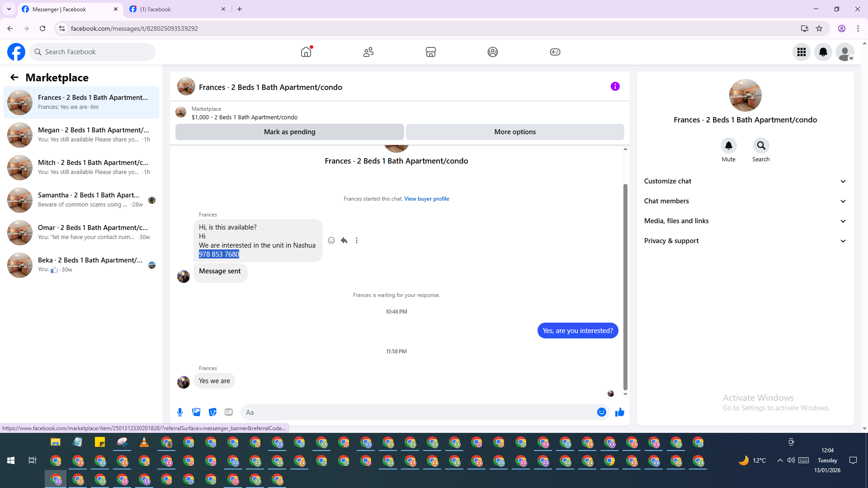
Task: Click the voice clip microphone icon
Action: pyautogui.click(x=180, y=412)
